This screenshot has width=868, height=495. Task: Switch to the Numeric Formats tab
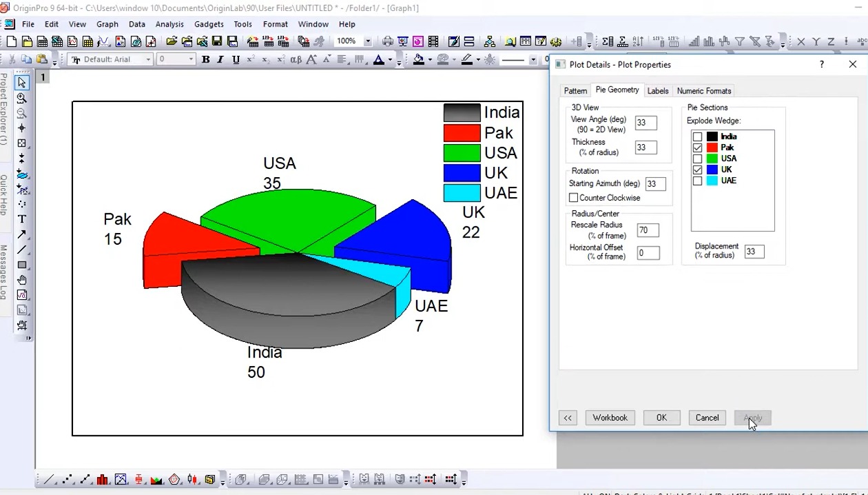coord(704,91)
